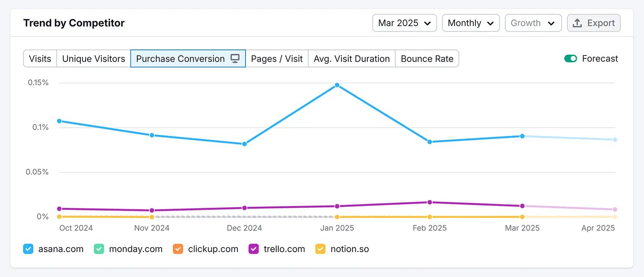Disable the clickup.com series checkbox

178,249
